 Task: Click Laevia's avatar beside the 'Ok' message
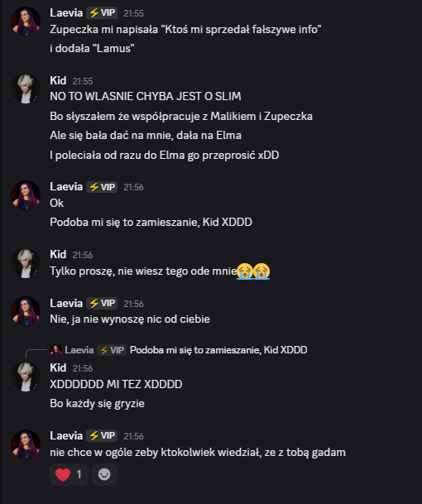26,195
